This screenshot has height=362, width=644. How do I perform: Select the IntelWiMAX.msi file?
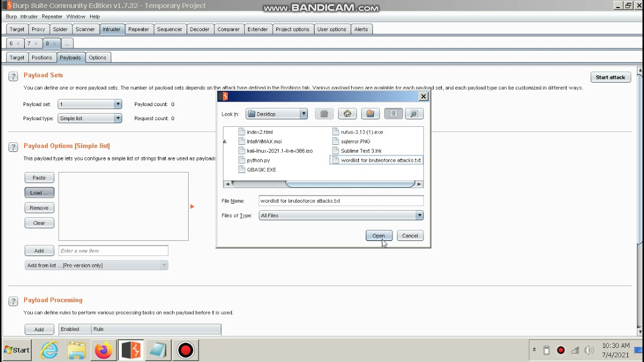click(260, 141)
